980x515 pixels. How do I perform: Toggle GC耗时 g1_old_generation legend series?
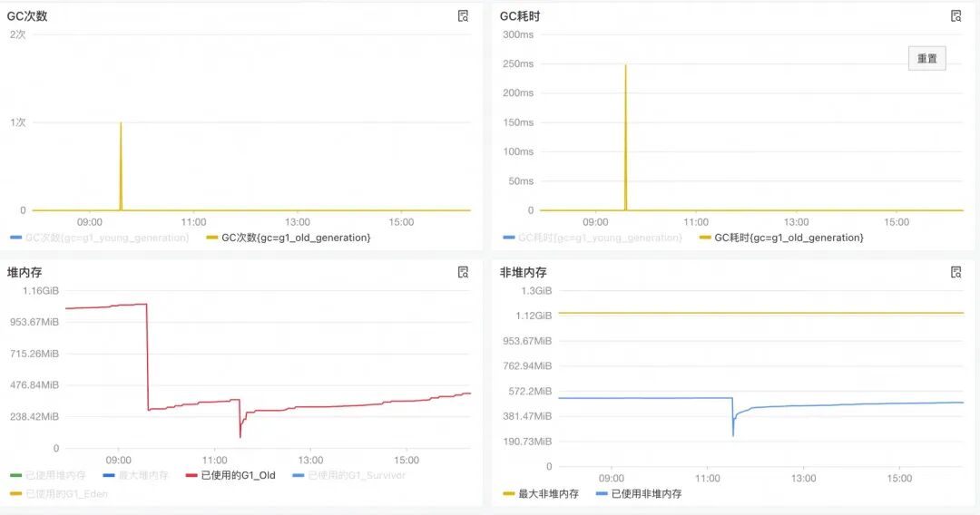pyautogui.click(x=781, y=238)
